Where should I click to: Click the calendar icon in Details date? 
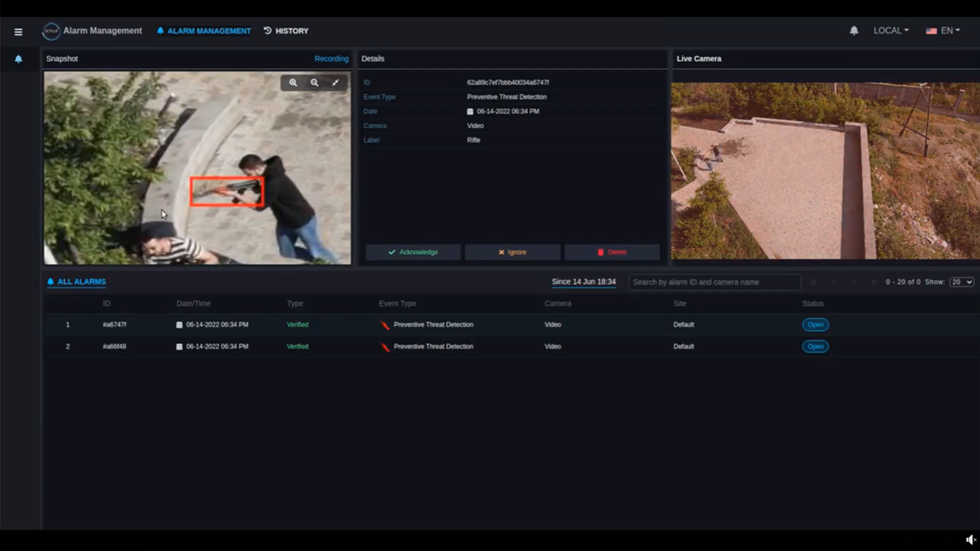pyautogui.click(x=470, y=112)
